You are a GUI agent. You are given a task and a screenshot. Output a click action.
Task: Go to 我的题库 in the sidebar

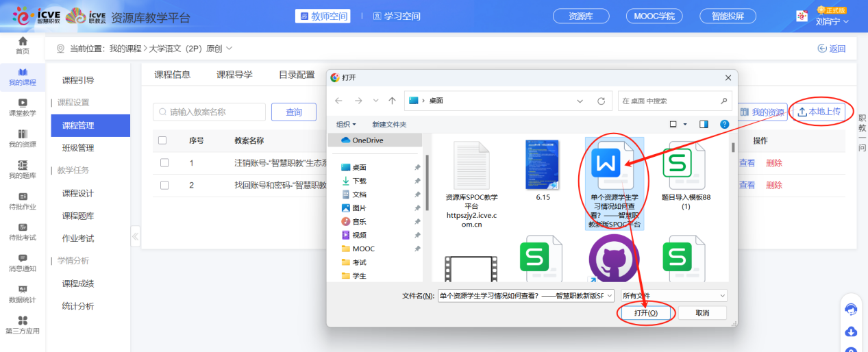[23, 170]
